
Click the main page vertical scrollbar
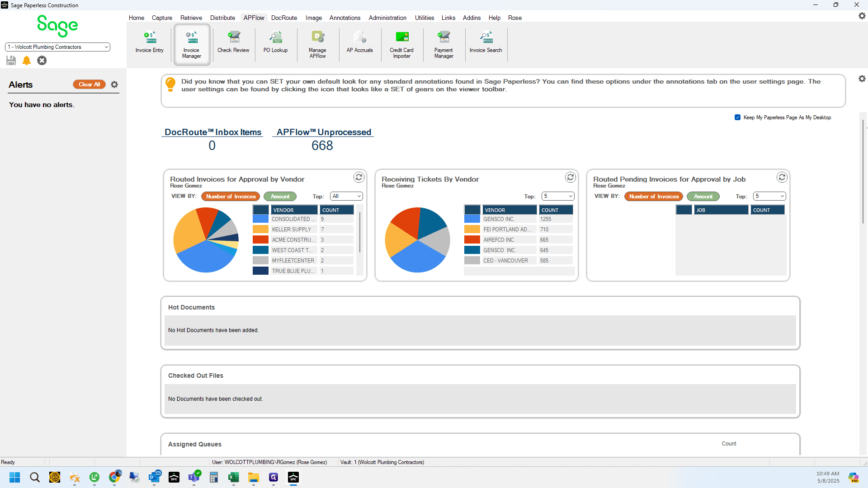click(863, 172)
